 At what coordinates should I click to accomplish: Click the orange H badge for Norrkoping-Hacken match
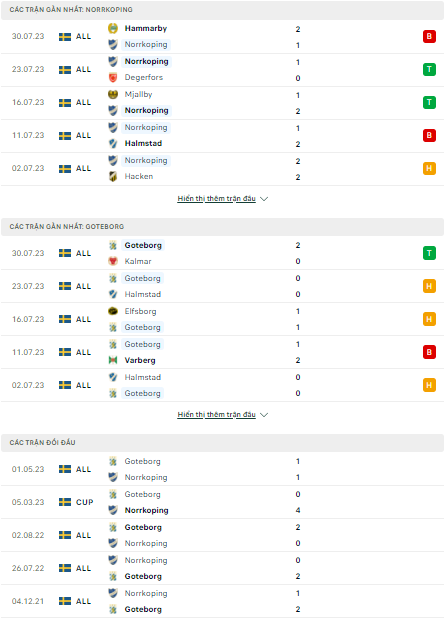click(429, 168)
